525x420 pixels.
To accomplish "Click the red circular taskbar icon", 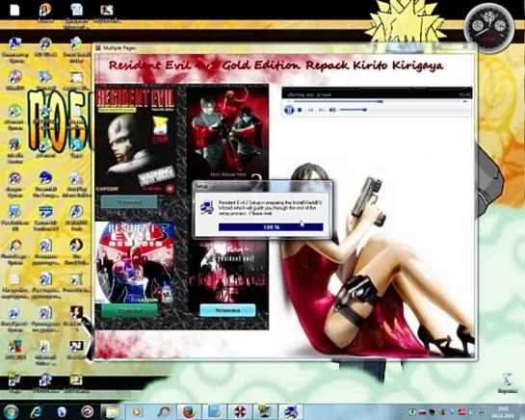I will [x=88, y=411].
